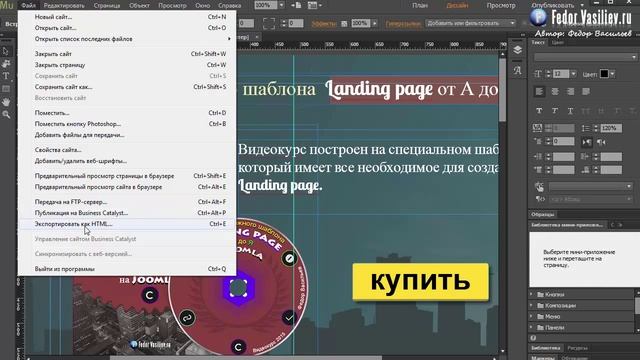Image resolution: width=640 pixels, height=360 pixels.
Task: Select the Rectangle tool
Action: coord(6,89)
